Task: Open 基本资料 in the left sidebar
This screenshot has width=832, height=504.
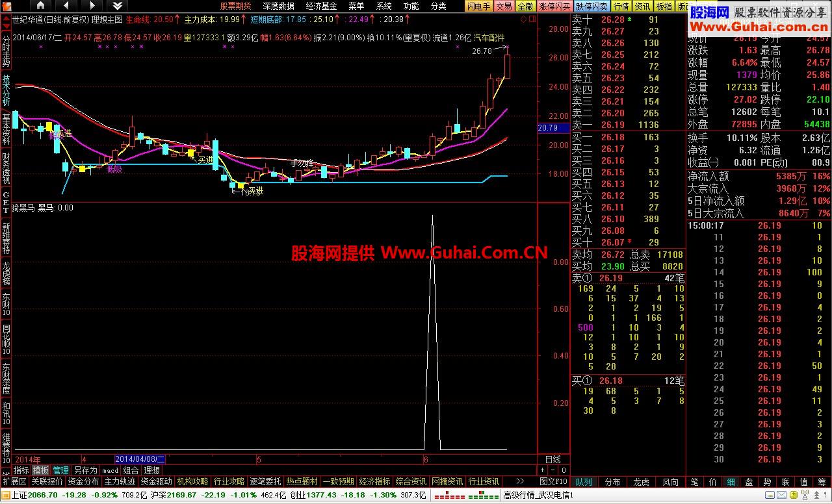Action: coord(6,129)
